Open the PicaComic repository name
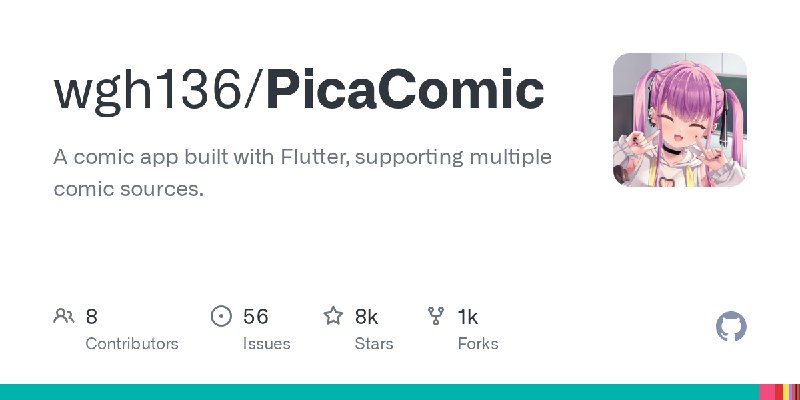This screenshot has width=800, height=400. click(x=405, y=91)
